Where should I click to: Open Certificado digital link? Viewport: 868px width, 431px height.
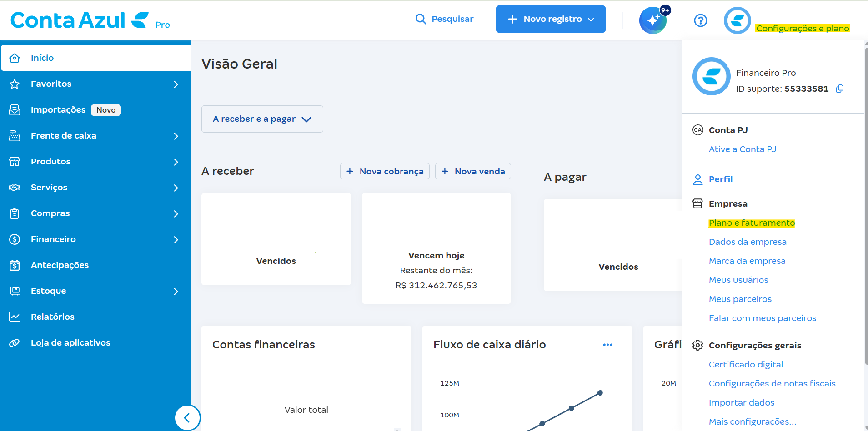click(x=746, y=365)
